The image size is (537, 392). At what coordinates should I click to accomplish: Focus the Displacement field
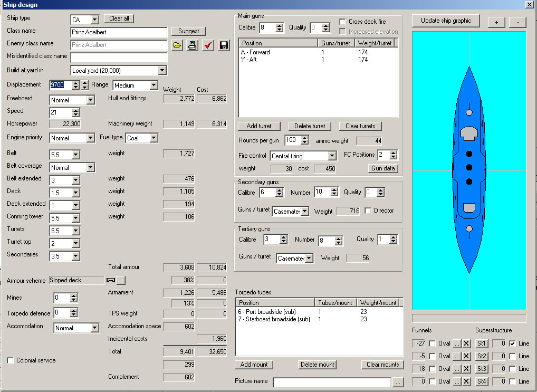61,85
